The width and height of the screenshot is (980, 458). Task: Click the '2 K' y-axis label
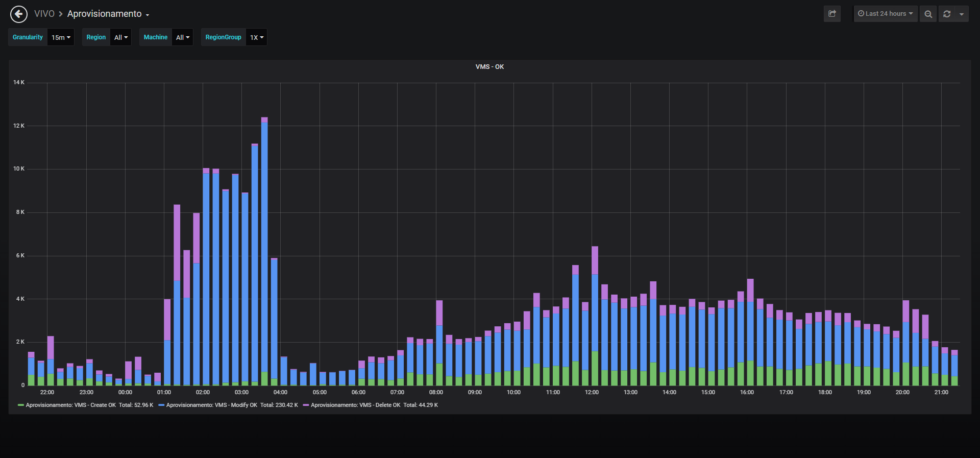point(20,342)
